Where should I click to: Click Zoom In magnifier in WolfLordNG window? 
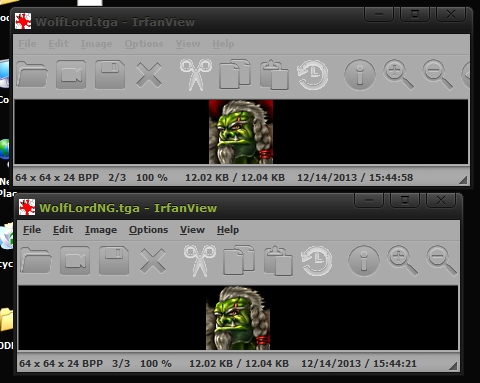(x=402, y=261)
